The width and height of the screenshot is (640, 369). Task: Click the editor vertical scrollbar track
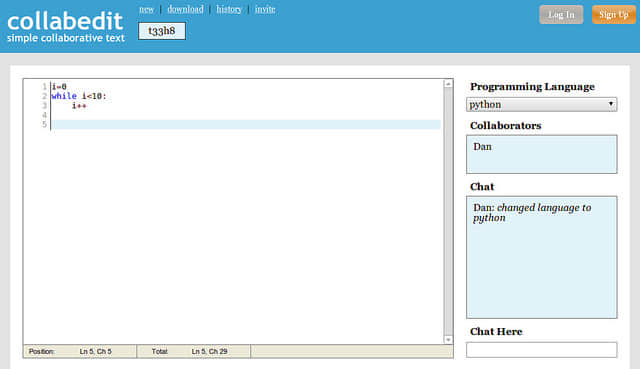click(448, 211)
